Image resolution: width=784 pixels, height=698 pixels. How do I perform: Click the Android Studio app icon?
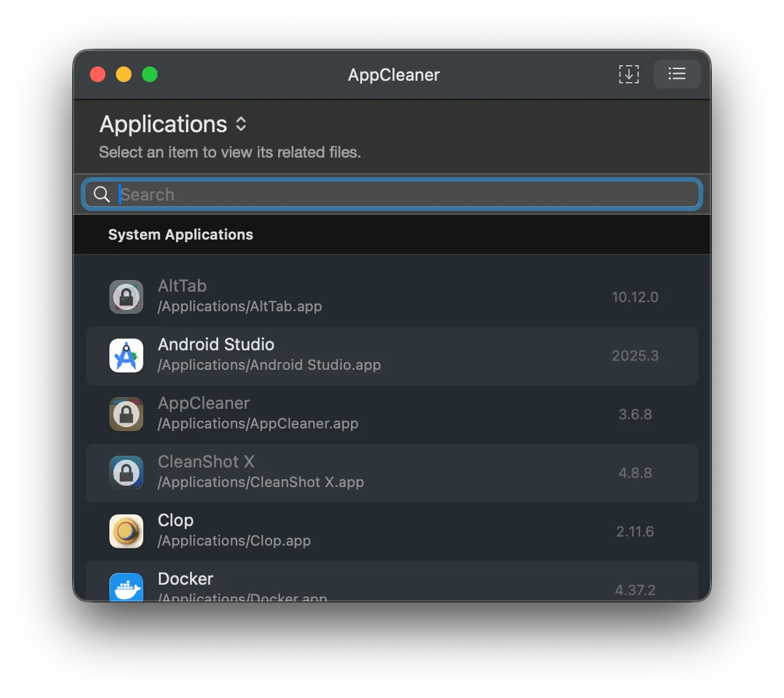click(126, 356)
